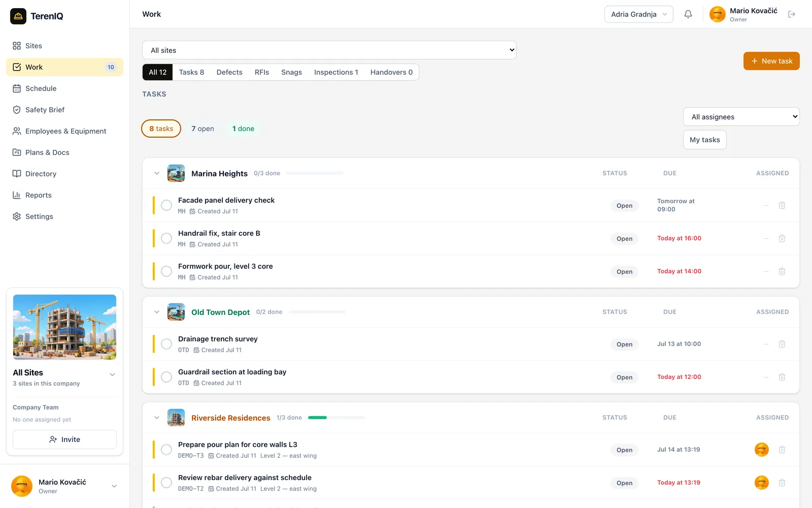Collapse the Riverside Residences task group
Viewport: 812px width, 508px height.
tap(157, 418)
